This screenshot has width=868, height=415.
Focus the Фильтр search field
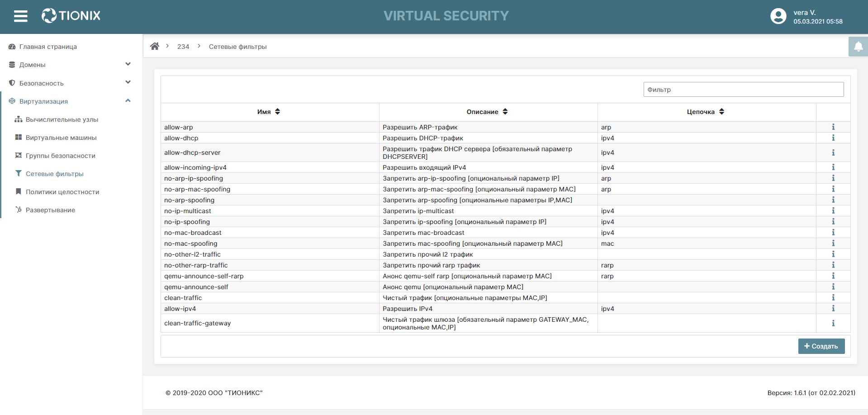(x=743, y=90)
